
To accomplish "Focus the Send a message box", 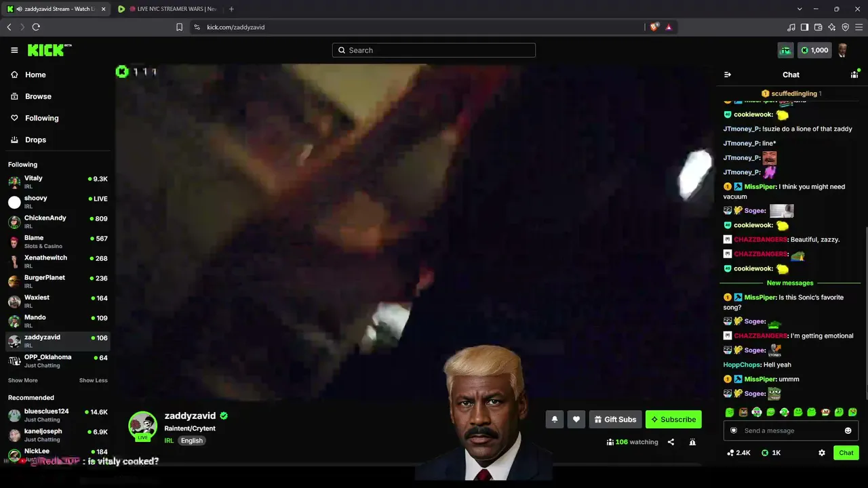I will pos(791,430).
